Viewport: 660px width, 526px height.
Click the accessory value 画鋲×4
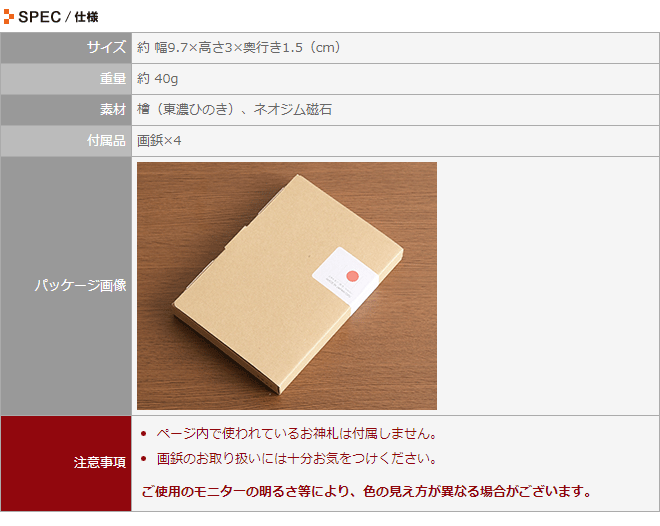159,141
